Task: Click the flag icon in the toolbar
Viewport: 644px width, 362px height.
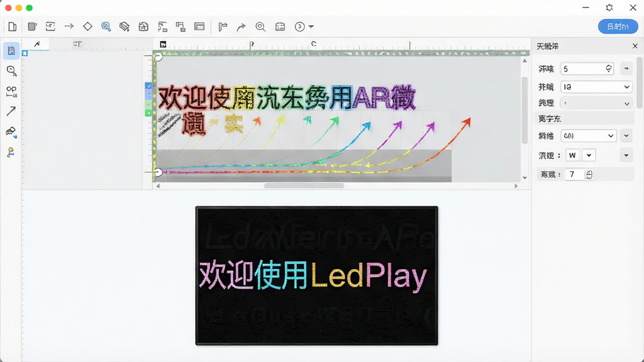Action: click(x=223, y=26)
